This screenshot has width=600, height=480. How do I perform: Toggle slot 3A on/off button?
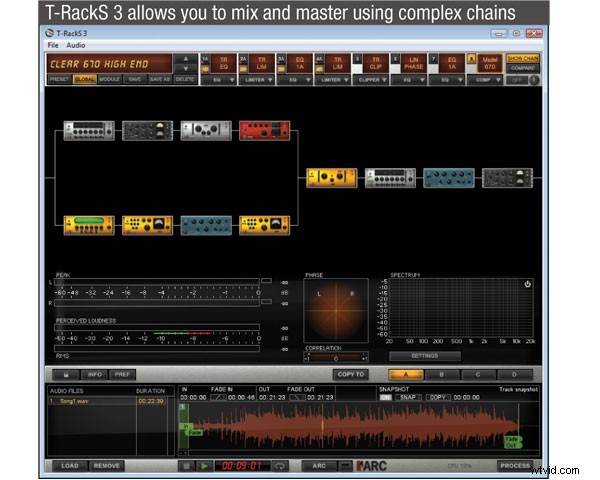pos(281,69)
